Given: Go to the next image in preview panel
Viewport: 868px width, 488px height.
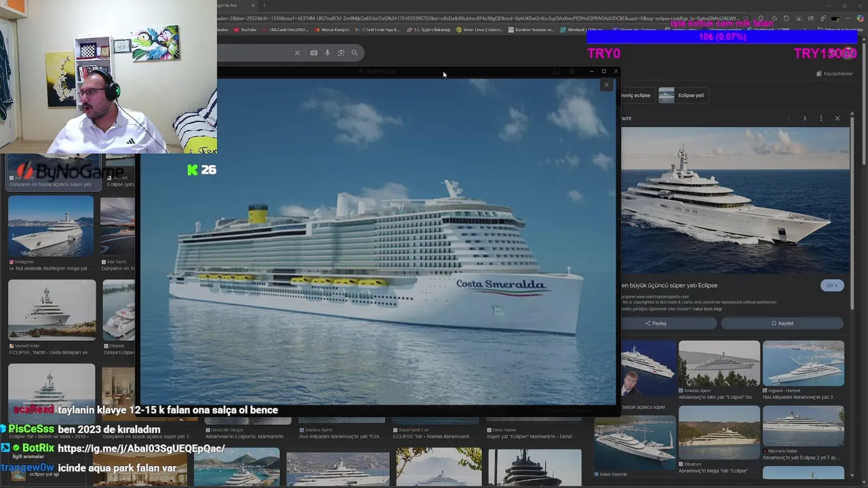Looking at the screenshot, I should click(x=805, y=119).
